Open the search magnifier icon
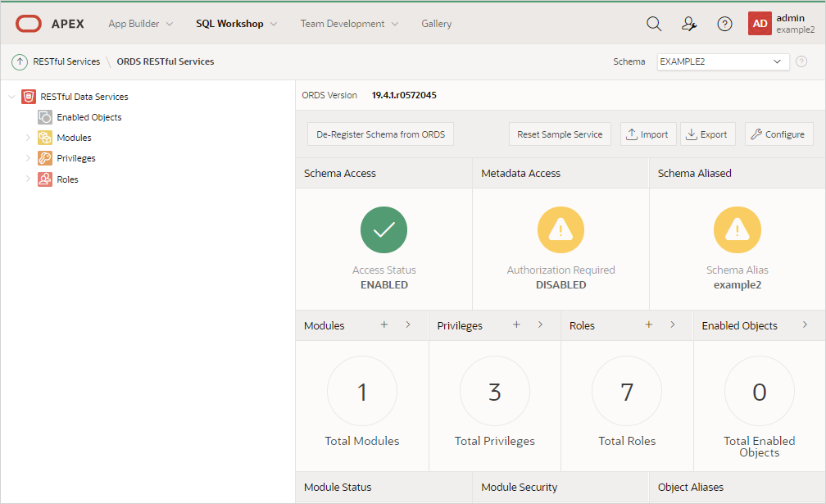This screenshot has width=826, height=504. (x=654, y=24)
